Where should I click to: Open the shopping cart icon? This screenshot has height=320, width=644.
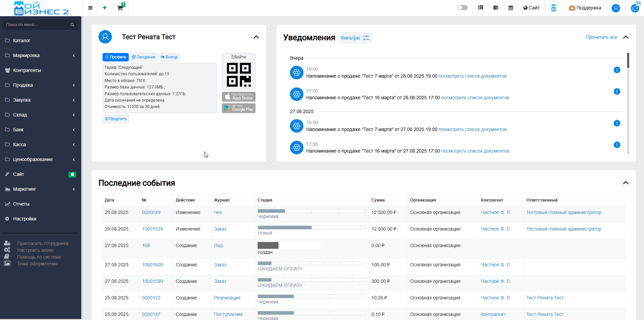[120, 8]
